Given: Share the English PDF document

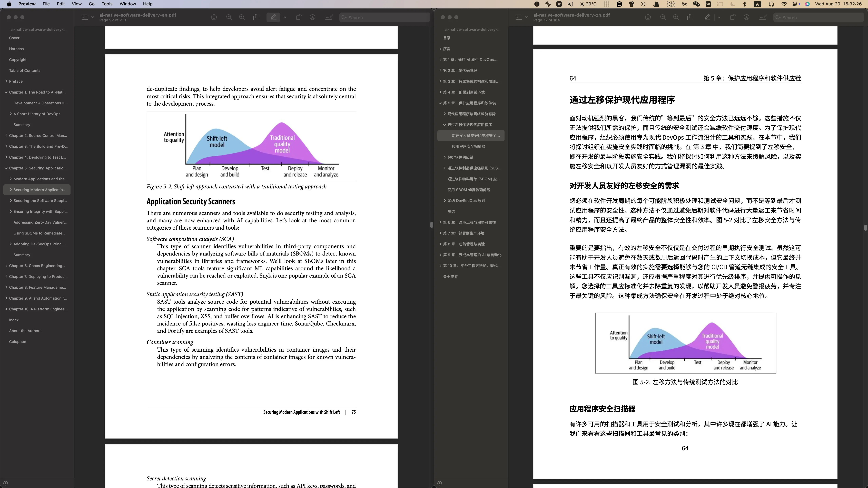Looking at the screenshot, I should (256, 17).
